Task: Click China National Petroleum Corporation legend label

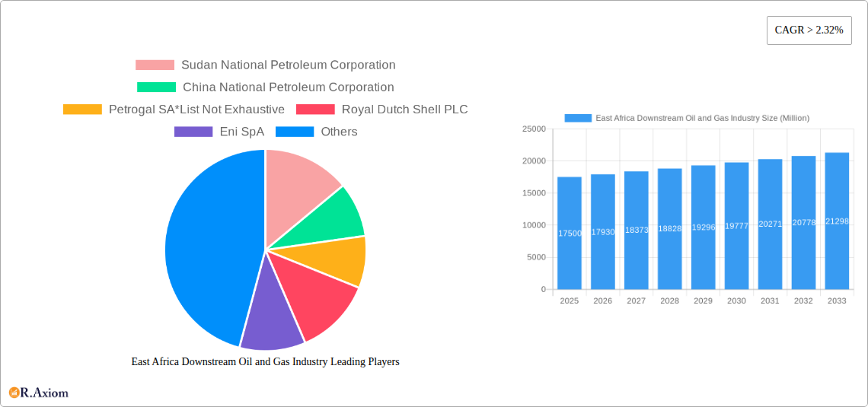Action: tap(289, 87)
